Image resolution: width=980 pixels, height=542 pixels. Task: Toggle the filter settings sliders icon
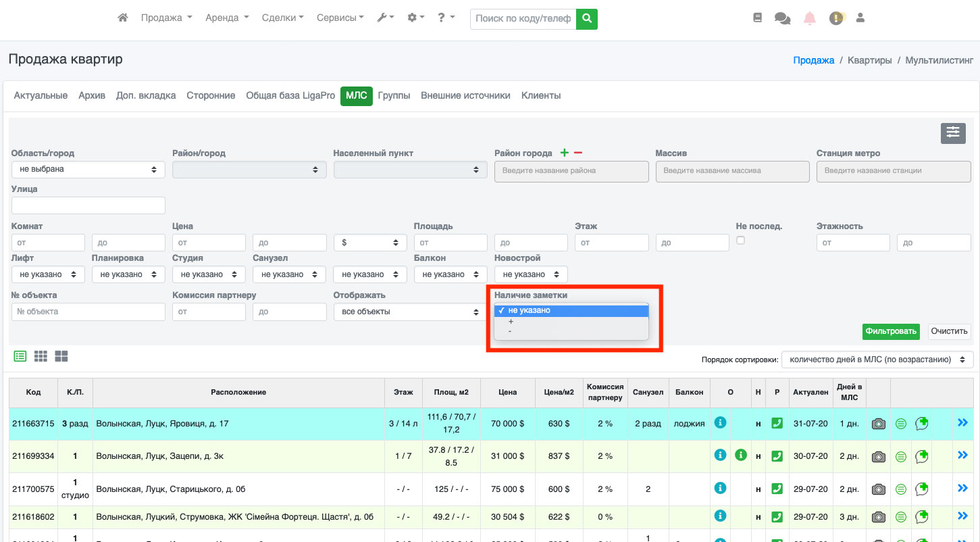click(x=952, y=133)
